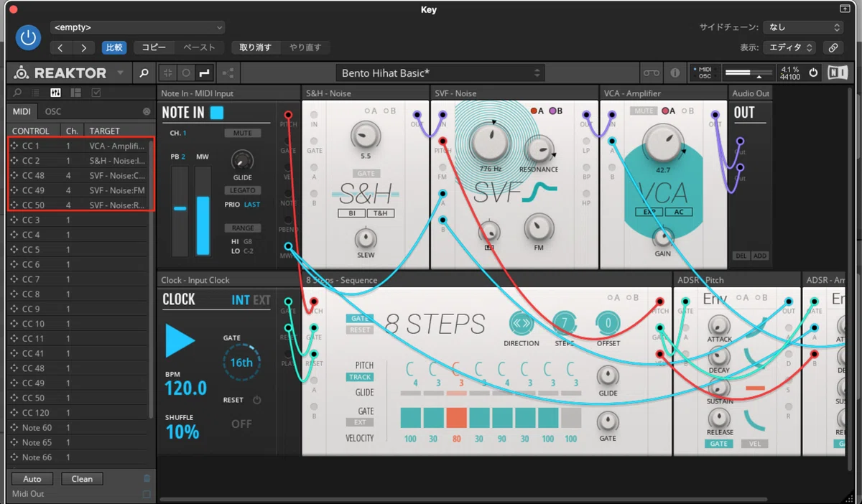This screenshot has height=504, width=862.
Task: Click the orange third step gate square
Action: [456, 417]
